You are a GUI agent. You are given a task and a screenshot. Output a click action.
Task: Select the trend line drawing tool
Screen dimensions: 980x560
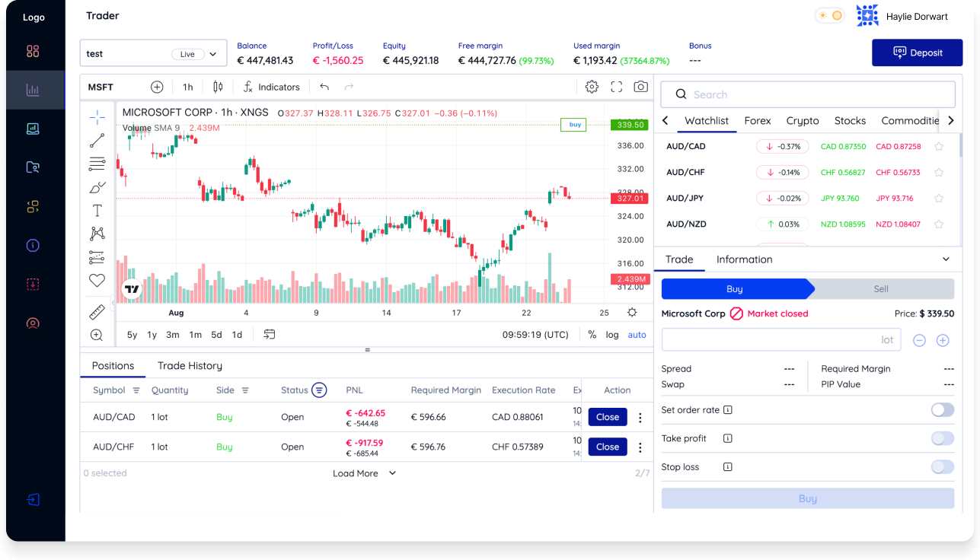click(97, 141)
